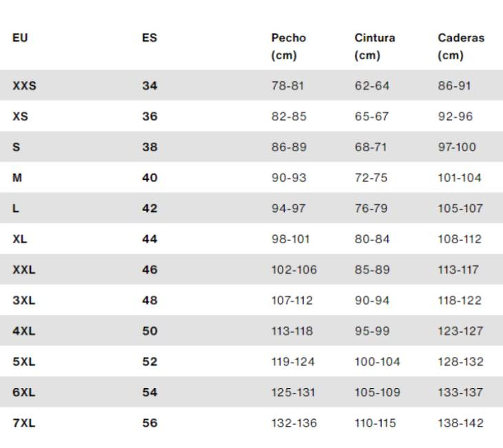Select the M size label
Viewport: 503px width, 448px height.
coord(17,178)
